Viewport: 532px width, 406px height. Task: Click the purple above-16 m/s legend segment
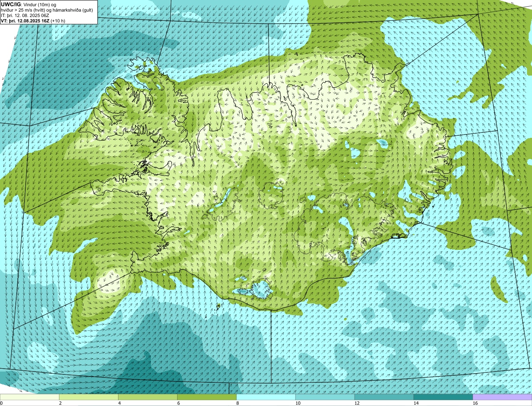(502, 397)
